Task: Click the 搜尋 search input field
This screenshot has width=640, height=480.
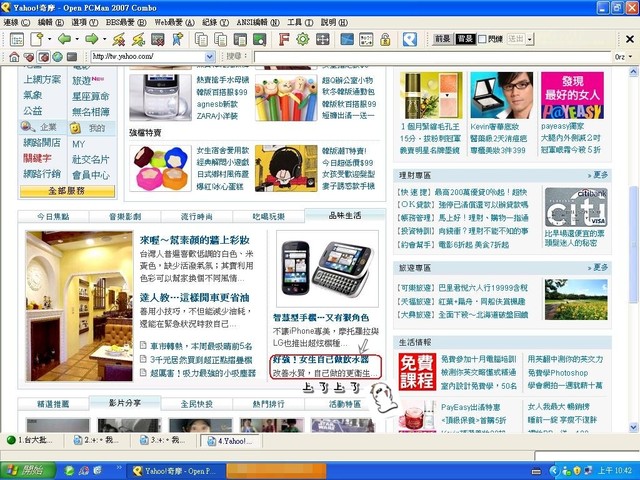Action: point(433,57)
